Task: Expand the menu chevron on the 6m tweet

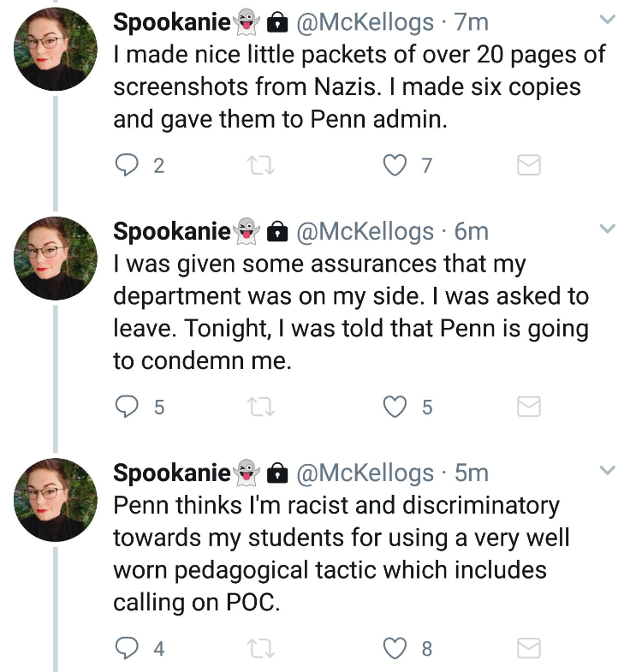Action: [607, 229]
